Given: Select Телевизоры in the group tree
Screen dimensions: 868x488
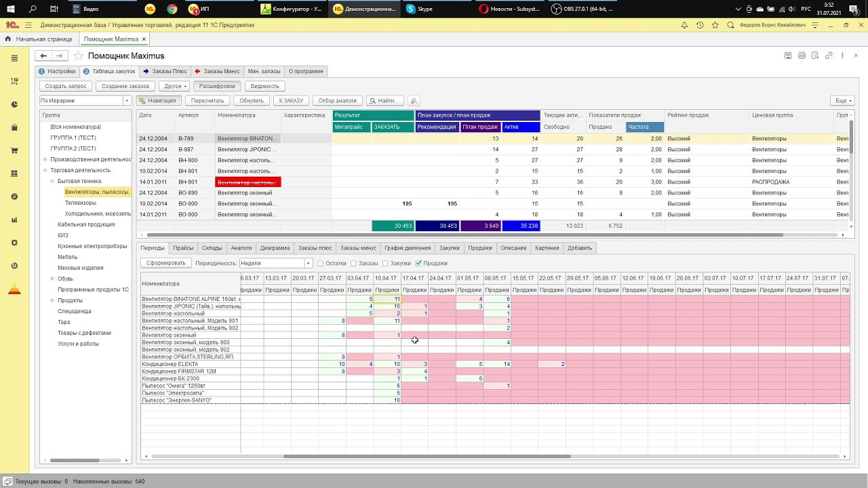Looking at the screenshot, I should pos(80,203).
